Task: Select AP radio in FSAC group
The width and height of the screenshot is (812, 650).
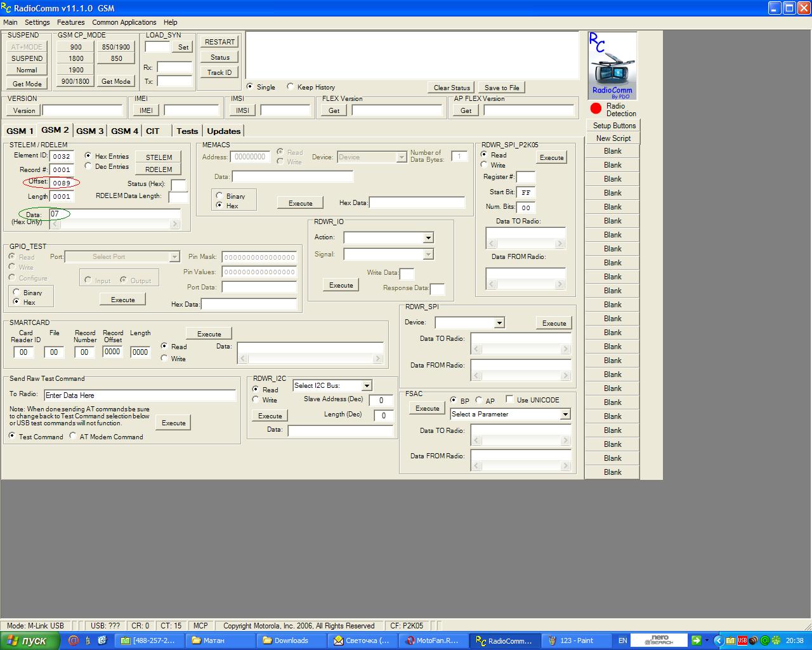Action: pos(479,400)
